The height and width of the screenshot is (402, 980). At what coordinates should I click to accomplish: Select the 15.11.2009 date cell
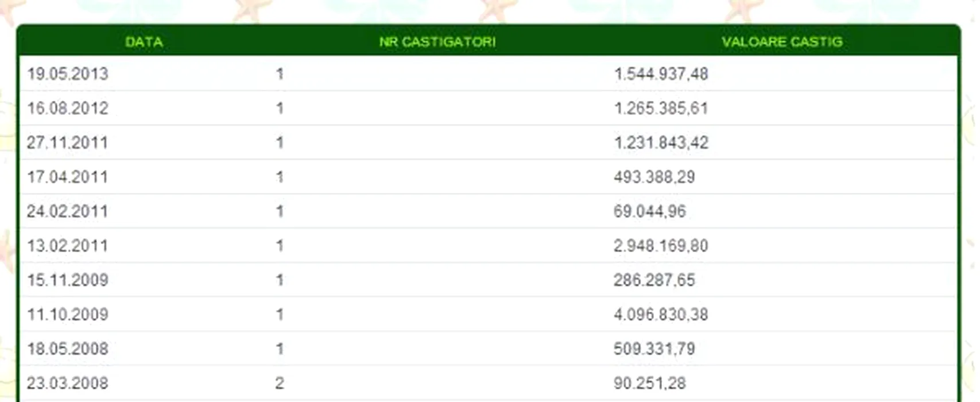68,280
